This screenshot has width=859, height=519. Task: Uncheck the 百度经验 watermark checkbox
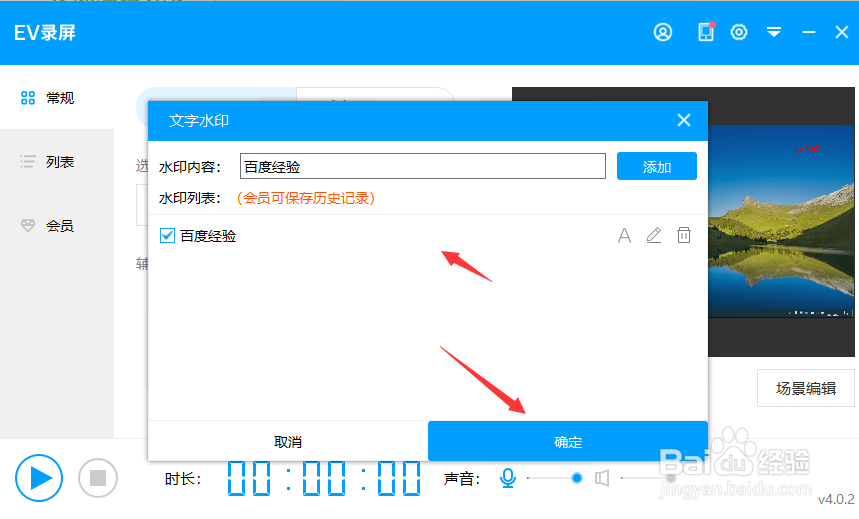coord(167,236)
